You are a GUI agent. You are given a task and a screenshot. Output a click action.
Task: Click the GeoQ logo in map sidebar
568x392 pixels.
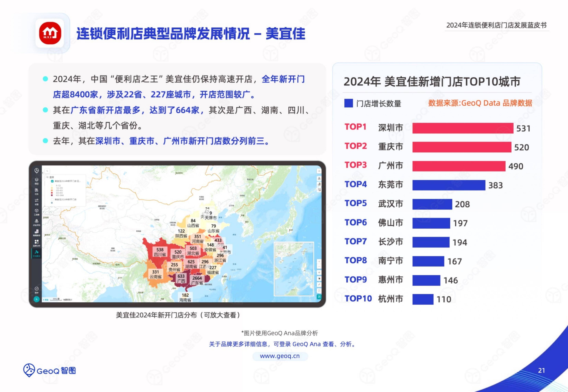click(37, 170)
